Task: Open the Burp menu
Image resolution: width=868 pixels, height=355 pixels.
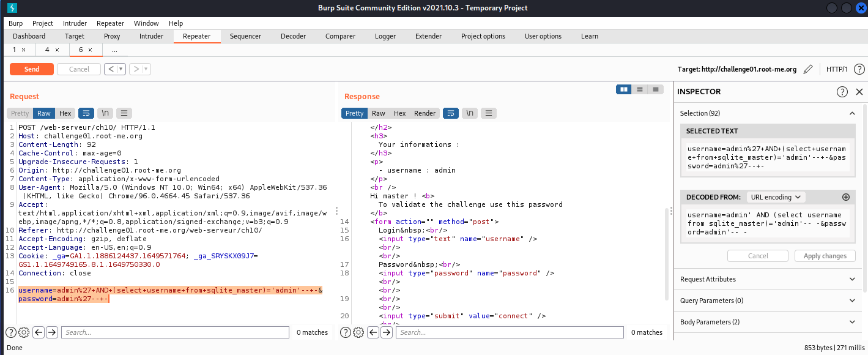Action: pos(16,23)
